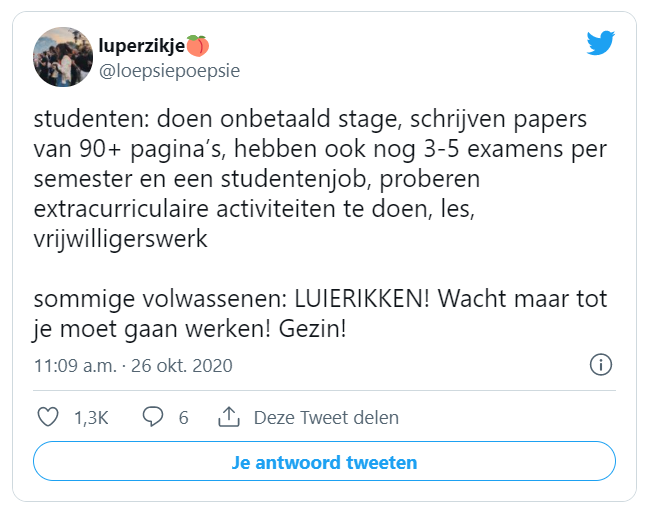The height and width of the screenshot is (512, 650).
Task: Open the luperzikje display name link
Action: tap(142, 46)
